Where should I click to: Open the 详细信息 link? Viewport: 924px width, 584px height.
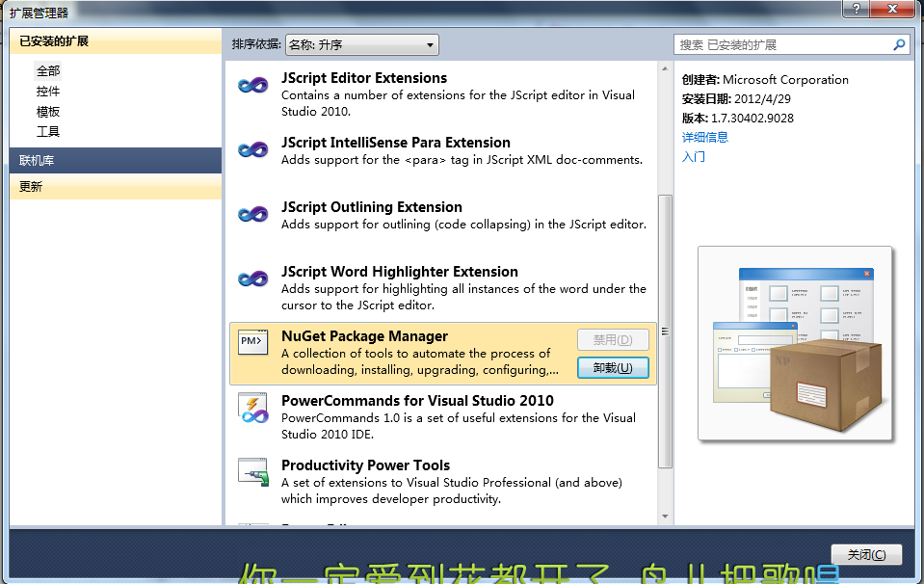704,137
